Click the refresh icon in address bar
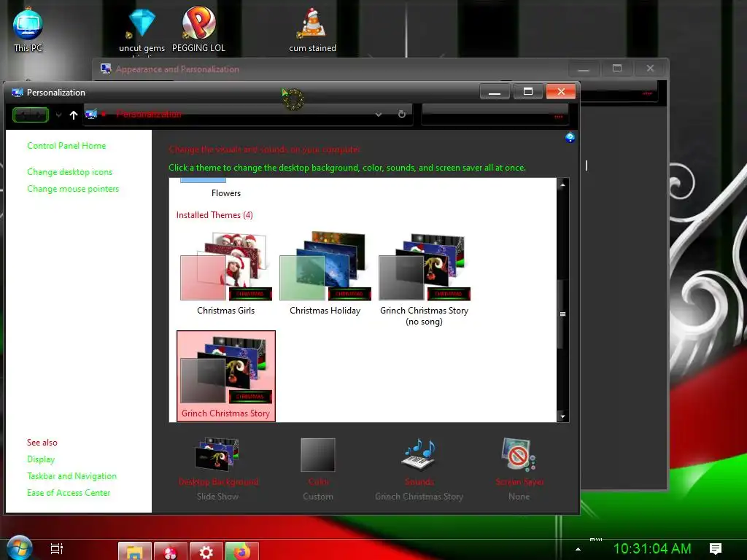The width and height of the screenshot is (747, 560). pyautogui.click(x=402, y=114)
